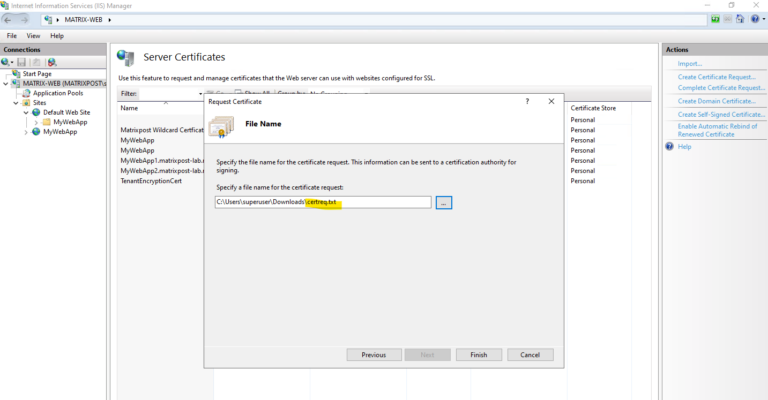Viewport: 768px width, 400px height.
Task: Click the Delete Connection icon in Connections toolbar
Action: click(52, 62)
